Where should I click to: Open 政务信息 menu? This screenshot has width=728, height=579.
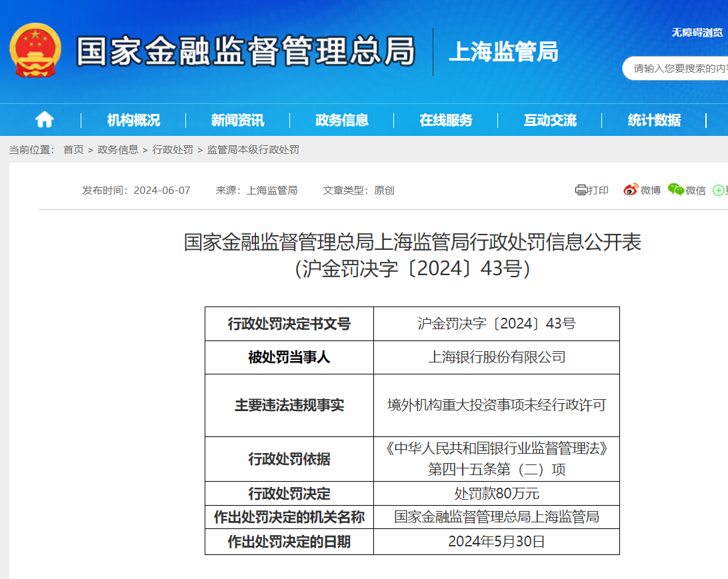[342, 120]
